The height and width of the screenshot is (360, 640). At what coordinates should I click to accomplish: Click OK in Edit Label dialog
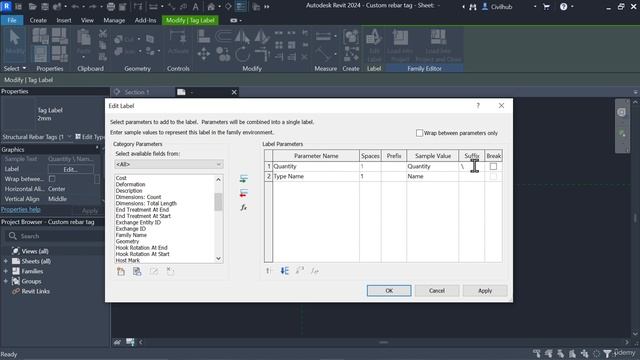(389, 291)
